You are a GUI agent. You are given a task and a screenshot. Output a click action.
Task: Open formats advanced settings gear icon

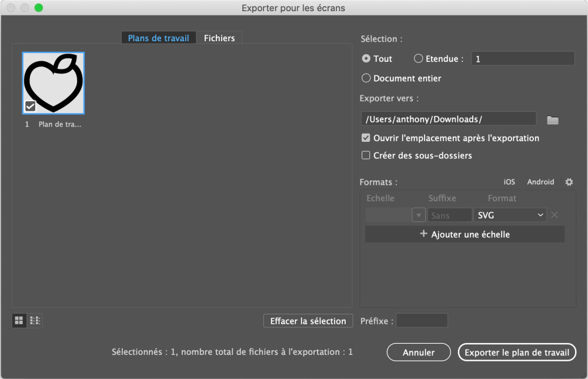click(x=569, y=182)
